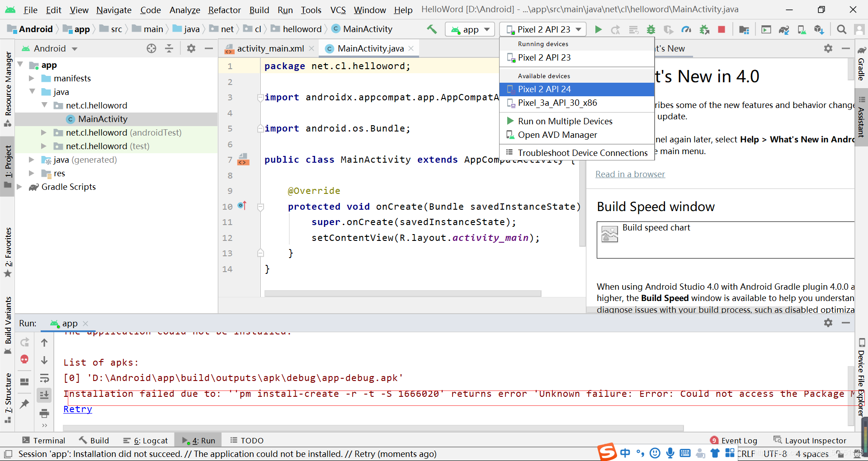Open the Terminal tool window

coord(44,440)
